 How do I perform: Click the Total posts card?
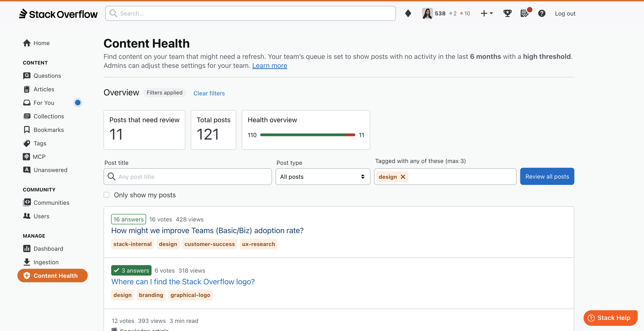214,130
